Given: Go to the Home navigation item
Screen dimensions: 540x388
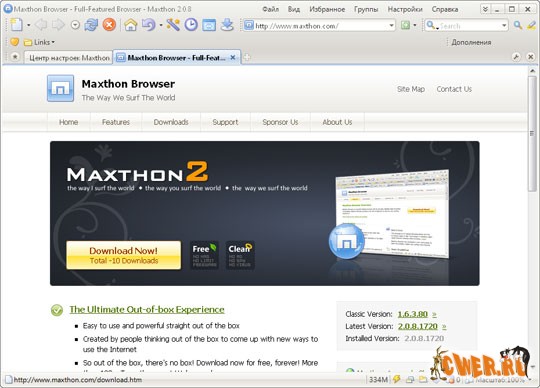Looking at the screenshot, I should pyautogui.click(x=69, y=122).
